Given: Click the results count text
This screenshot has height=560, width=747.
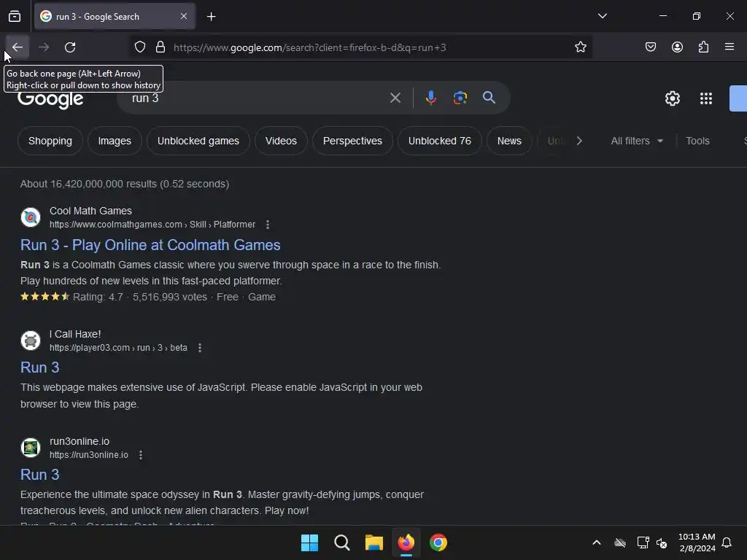Looking at the screenshot, I should (124, 184).
